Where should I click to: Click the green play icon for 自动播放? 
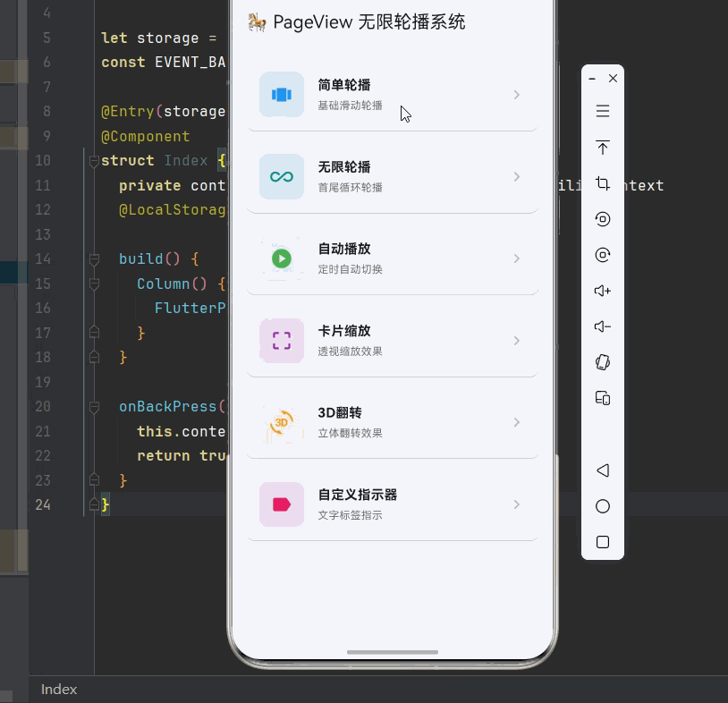pyautogui.click(x=281, y=258)
